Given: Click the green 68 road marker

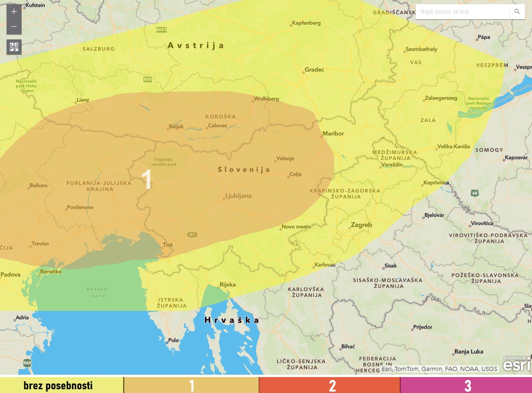Looking at the screenshot, I should coord(475,193).
